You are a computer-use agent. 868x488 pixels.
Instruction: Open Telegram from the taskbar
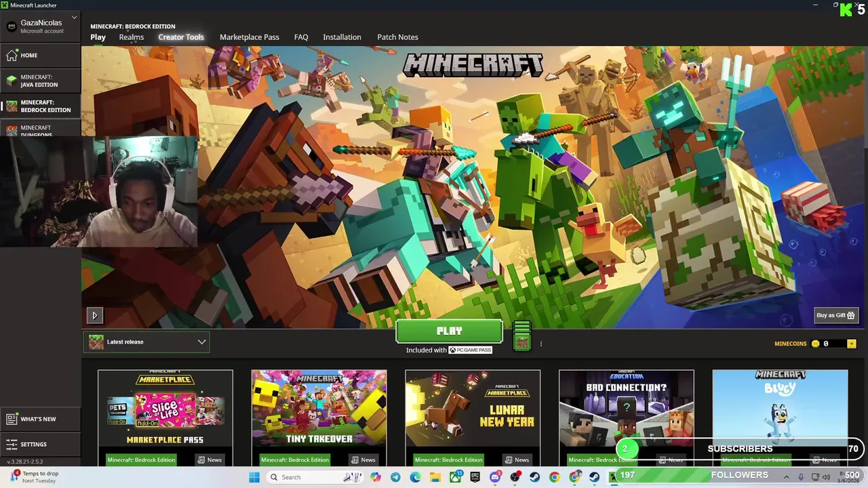395,477
